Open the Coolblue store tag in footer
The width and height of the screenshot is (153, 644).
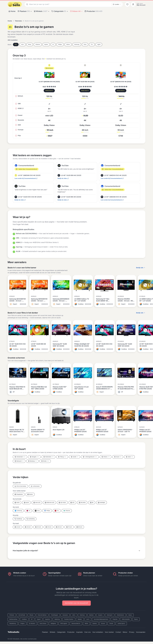point(24,619)
